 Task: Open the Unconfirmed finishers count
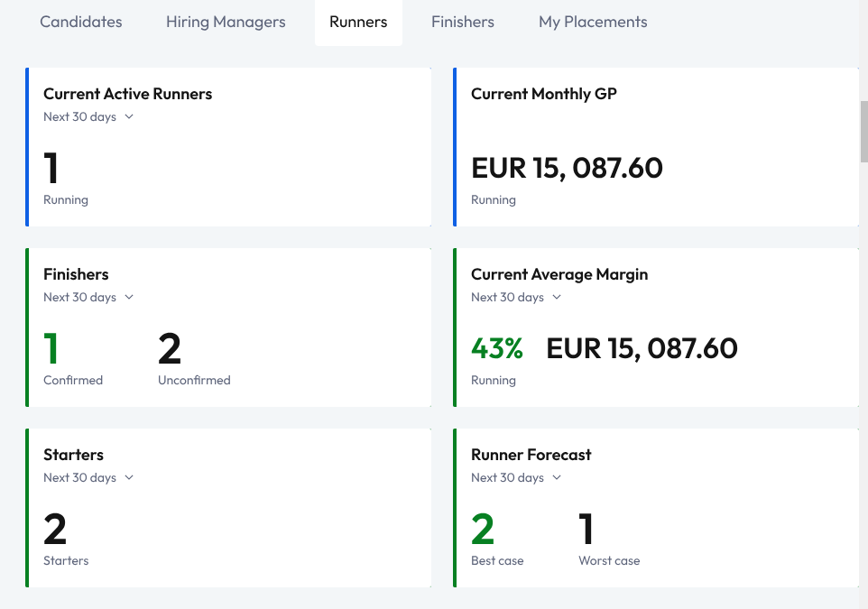tap(170, 349)
